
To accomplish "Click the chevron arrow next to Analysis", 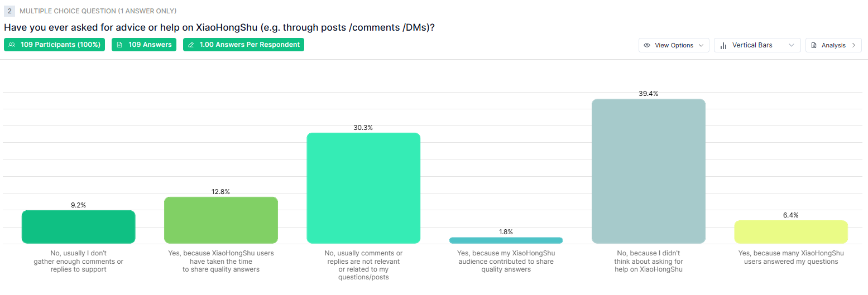I will (x=853, y=45).
